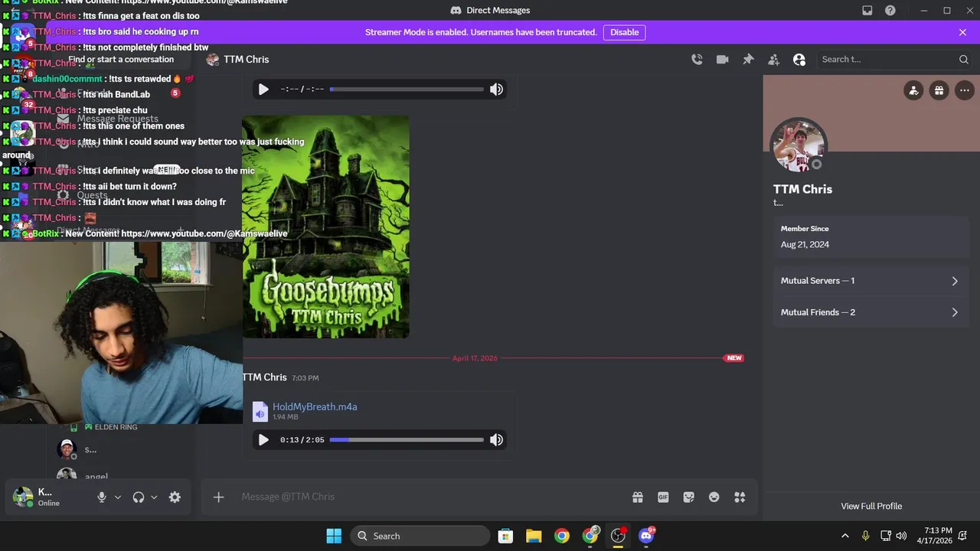Open File Explorer from taskbar

534,536
